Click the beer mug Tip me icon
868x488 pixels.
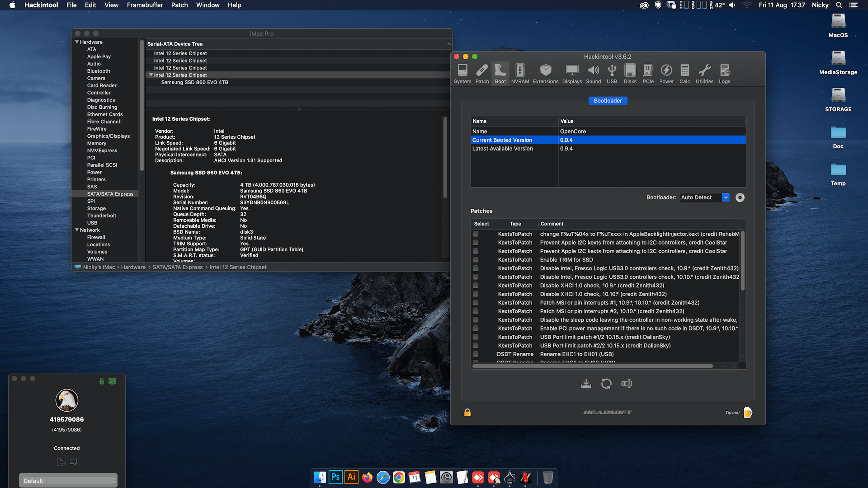[747, 412]
